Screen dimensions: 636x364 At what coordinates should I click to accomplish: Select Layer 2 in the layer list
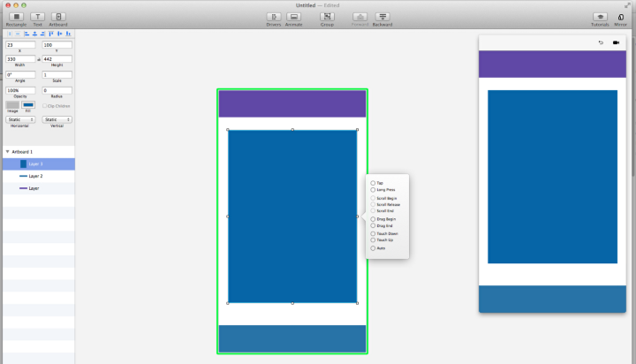(35, 176)
